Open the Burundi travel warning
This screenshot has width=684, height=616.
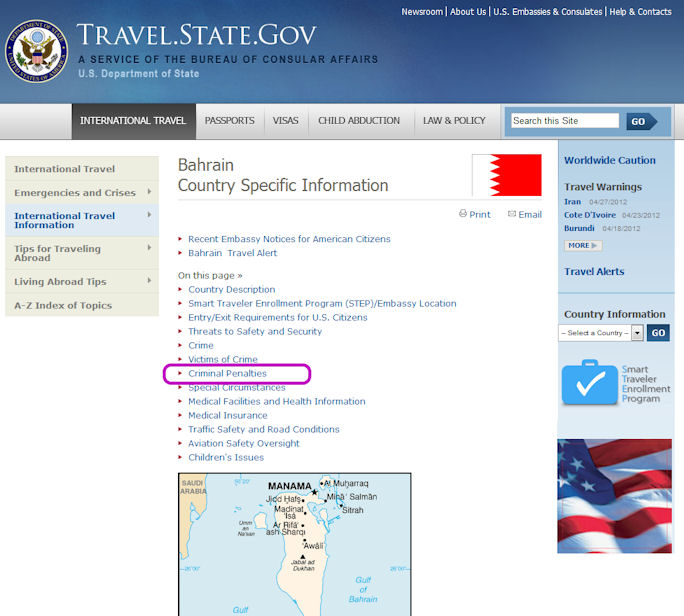(x=579, y=228)
